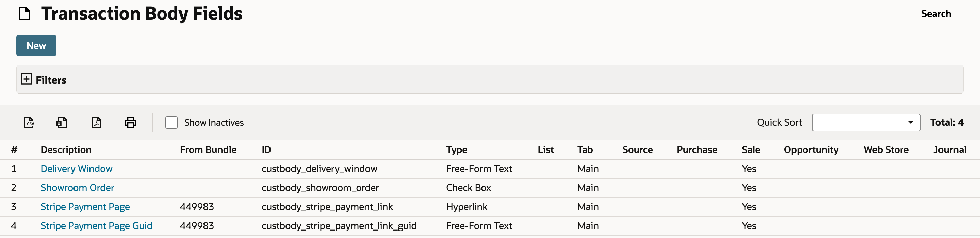Image resolution: width=980 pixels, height=238 pixels.
Task: Sort by the From Bundle column header
Action: click(x=208, y=150)
